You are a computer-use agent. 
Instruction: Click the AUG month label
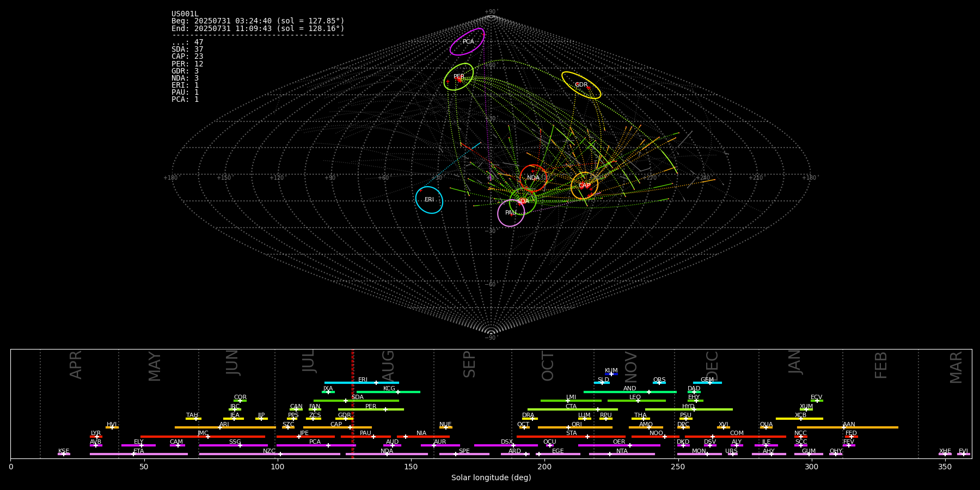[x=388, y=366]
